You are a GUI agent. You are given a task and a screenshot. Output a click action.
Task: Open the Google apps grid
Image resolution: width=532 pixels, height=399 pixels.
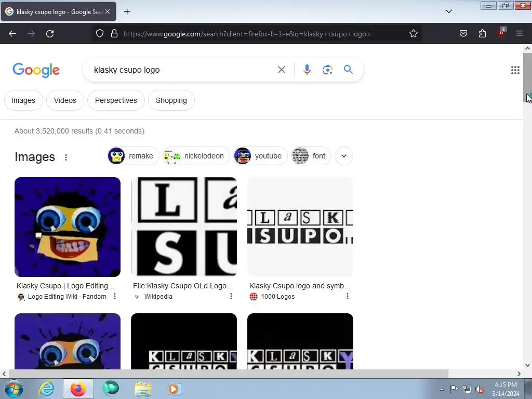click(515, 70)
